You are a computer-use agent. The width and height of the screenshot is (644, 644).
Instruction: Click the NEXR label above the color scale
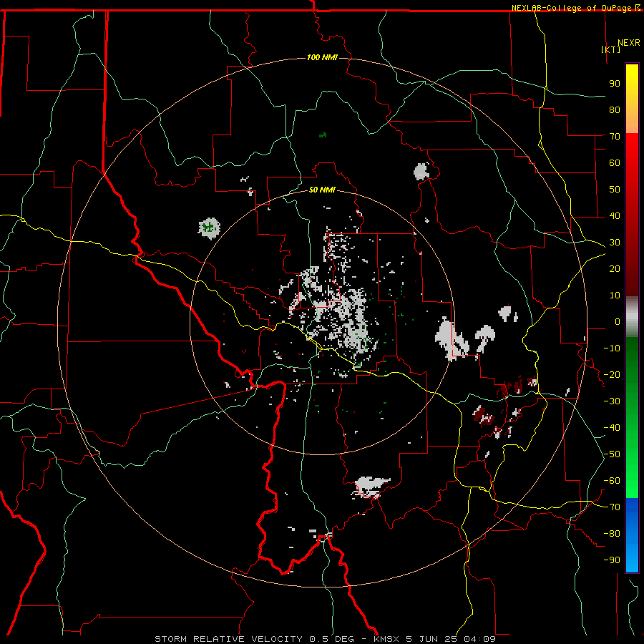tap(629, 43)
